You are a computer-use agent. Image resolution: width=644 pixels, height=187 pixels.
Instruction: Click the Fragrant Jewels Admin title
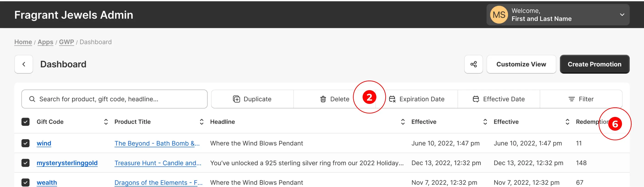[x=74, y=15]
